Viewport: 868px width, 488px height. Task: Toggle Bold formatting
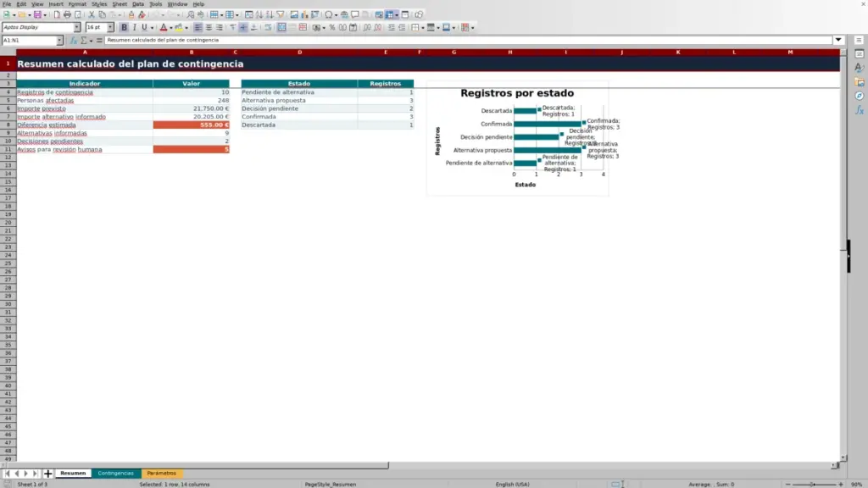click(x=124, y=27)
